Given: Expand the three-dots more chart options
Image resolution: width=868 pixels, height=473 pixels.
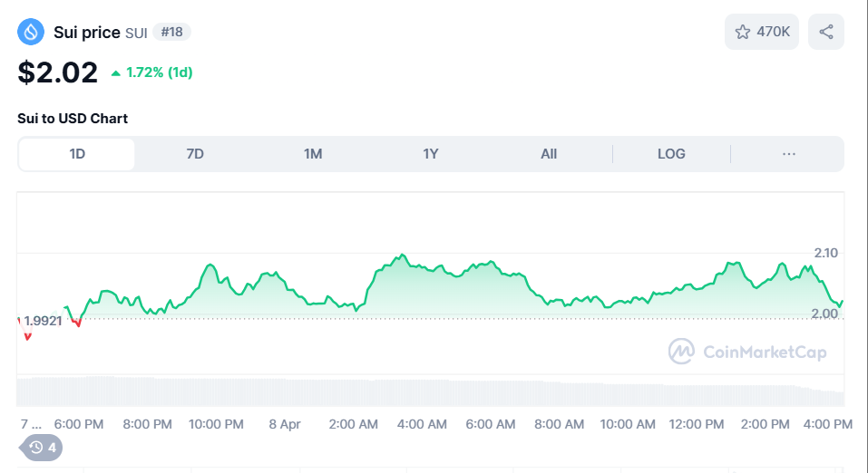Looking at the screenshot, I should [x=788, y=154].
